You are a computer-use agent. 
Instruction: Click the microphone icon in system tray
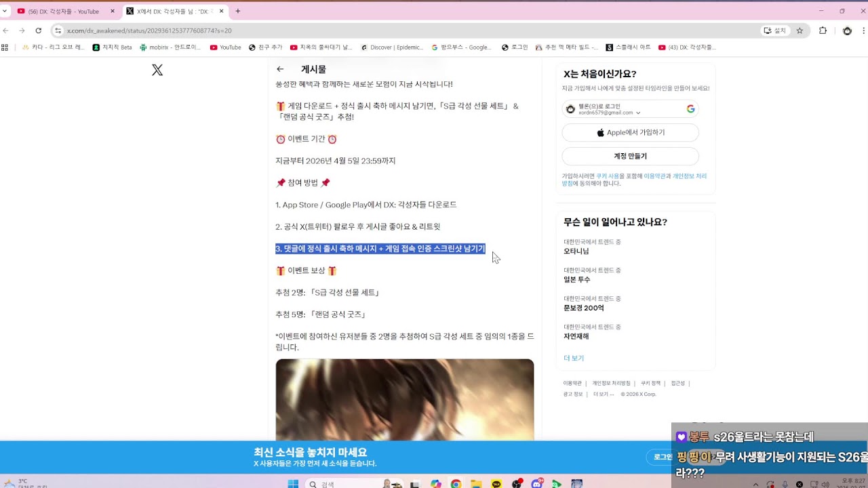785,484
